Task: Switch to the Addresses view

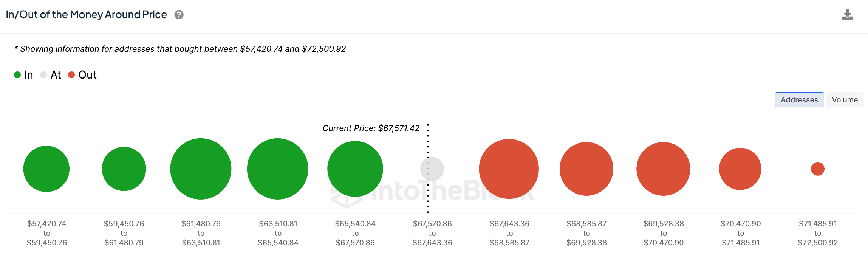Action: click(799, 100)
